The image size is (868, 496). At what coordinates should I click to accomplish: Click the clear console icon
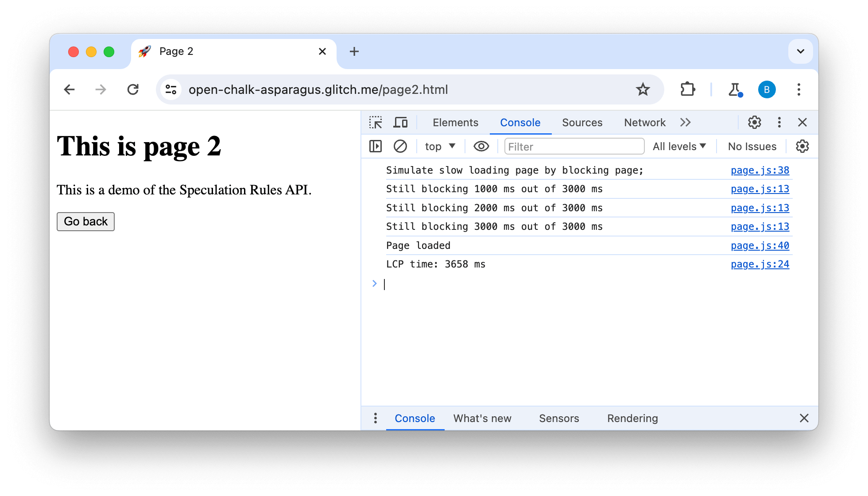pos(400,146)
